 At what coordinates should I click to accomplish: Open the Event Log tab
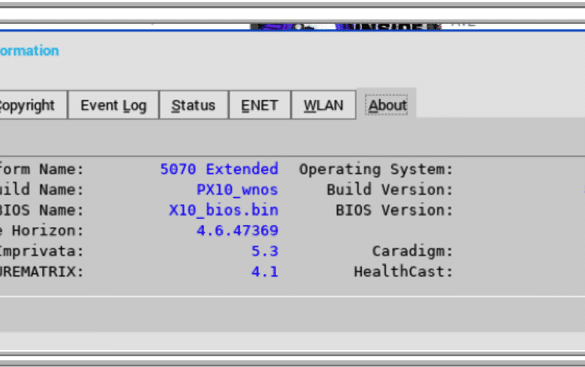[113, 105]
